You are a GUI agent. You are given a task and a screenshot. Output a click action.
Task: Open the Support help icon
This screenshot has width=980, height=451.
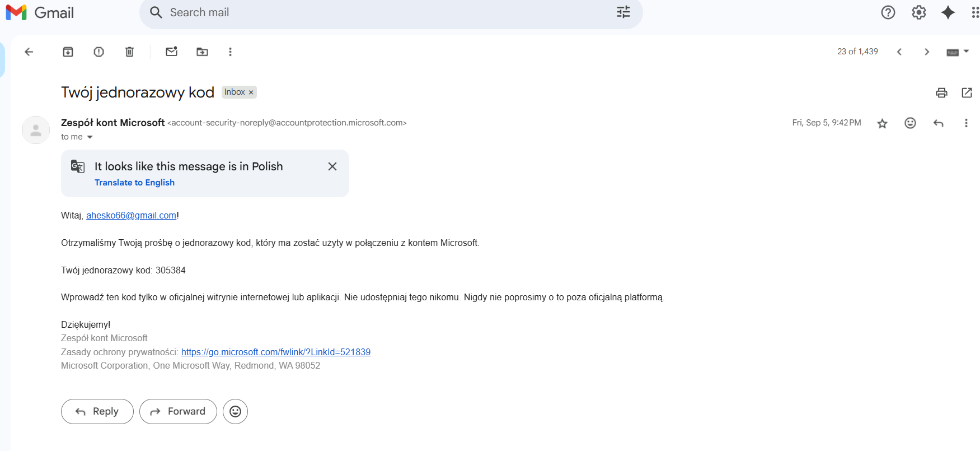click(x=888, y=12)
